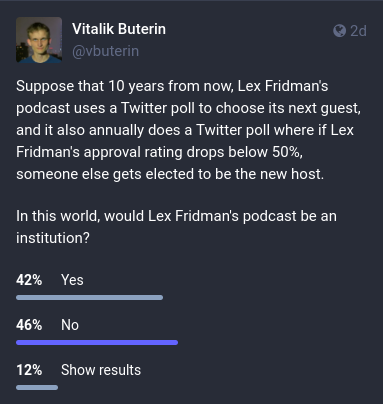Screen dimensions: 383x404
Task: Click the line "someone else gets elected"
Action: (x=170, y=174)
